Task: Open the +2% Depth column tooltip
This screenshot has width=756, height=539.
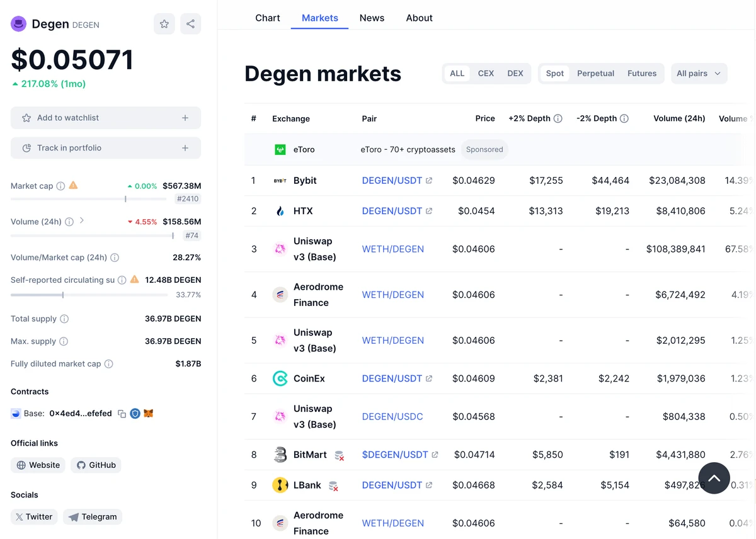Action: (558, 118)
